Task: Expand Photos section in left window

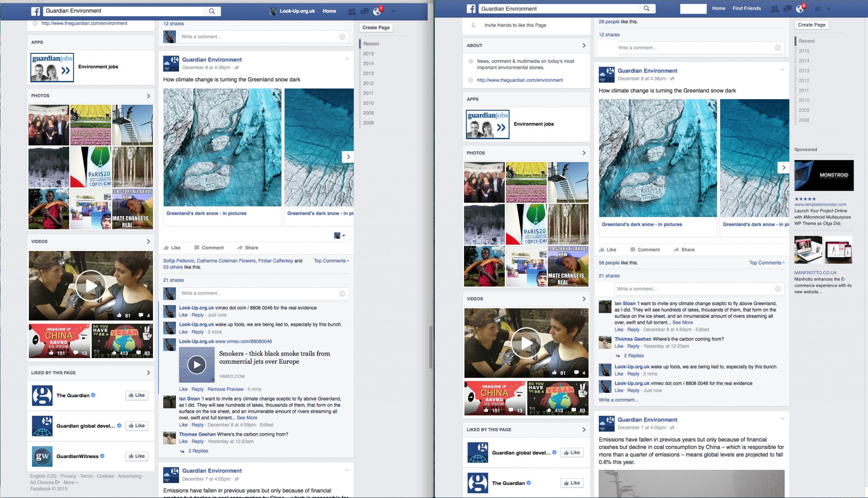Action: coord(148,96)
